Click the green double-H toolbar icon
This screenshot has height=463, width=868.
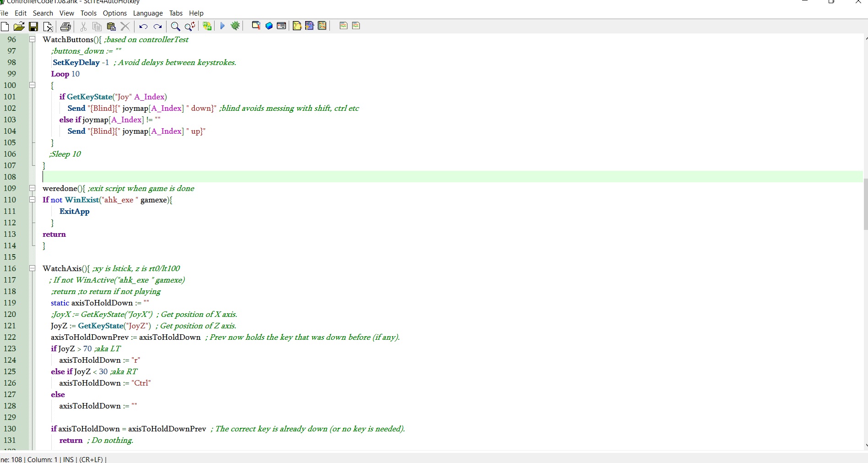[207, 26]
